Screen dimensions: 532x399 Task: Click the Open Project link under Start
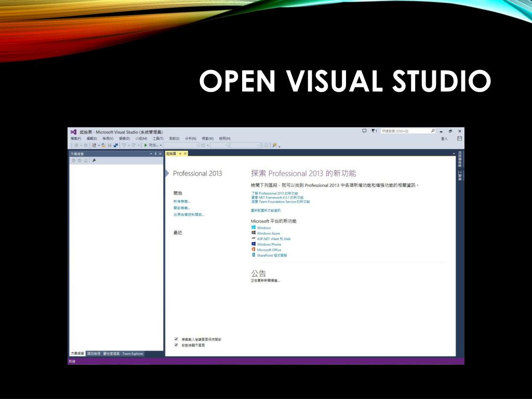pos(182,208)
